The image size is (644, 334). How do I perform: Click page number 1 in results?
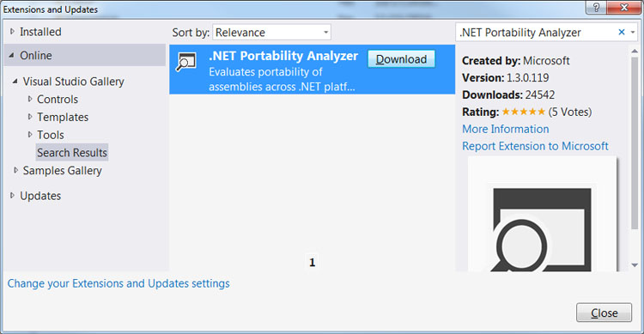pos(313,262)
